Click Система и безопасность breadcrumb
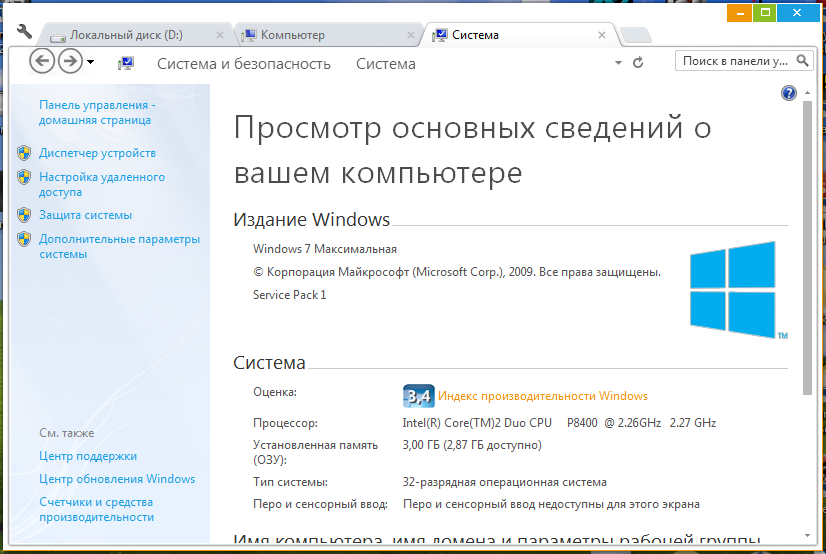826x554 pixels. (244, 64)
